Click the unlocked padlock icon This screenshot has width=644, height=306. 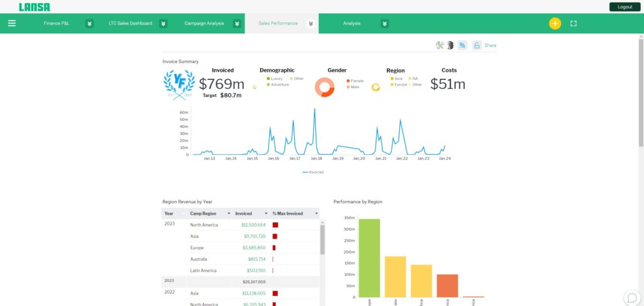coord(477,45)
